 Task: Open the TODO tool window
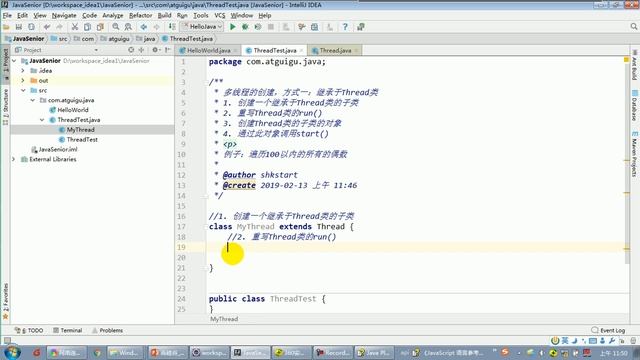[29, 330]
